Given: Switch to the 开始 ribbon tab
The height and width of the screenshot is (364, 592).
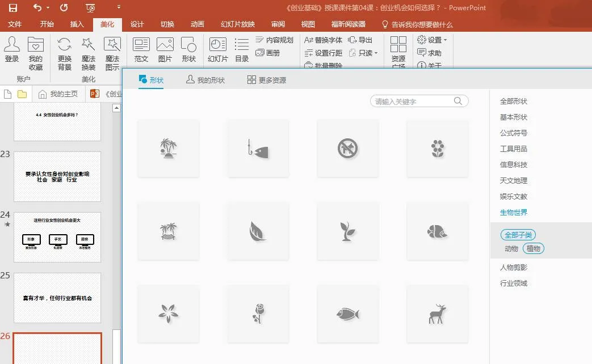Looking at the screenshot, I should click(x=47, y=24).
